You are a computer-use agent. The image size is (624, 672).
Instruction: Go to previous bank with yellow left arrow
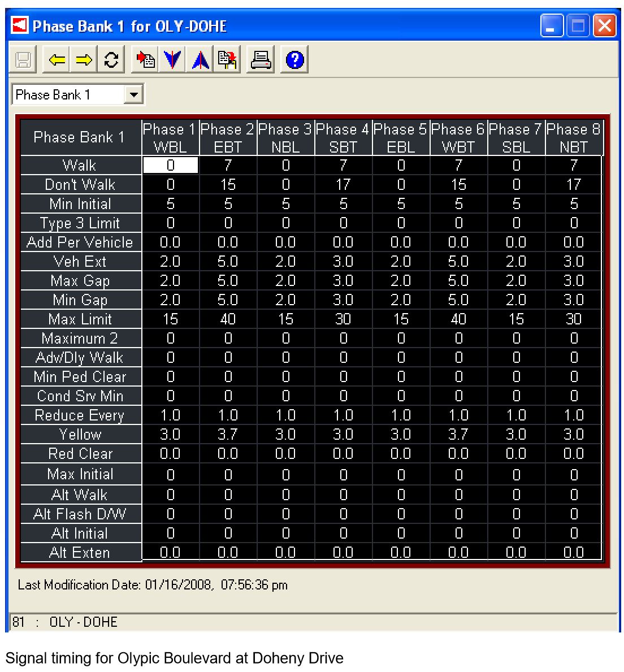pos(57,59)
